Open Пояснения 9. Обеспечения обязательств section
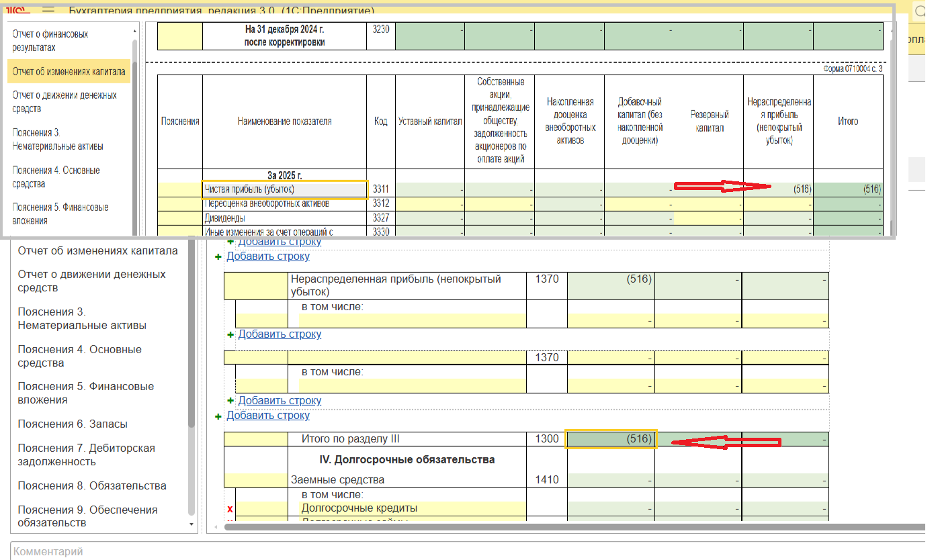938x560 pixels. click(87, 516)
